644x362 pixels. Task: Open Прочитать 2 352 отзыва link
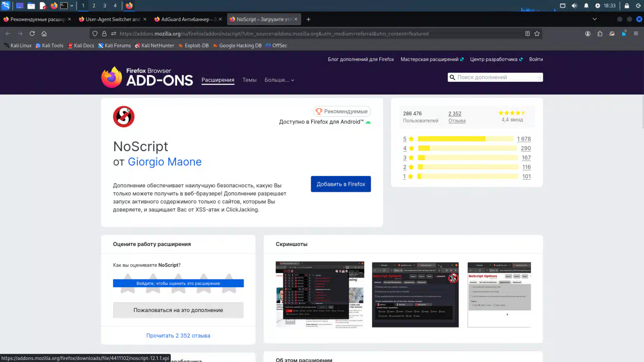[178, 336]
